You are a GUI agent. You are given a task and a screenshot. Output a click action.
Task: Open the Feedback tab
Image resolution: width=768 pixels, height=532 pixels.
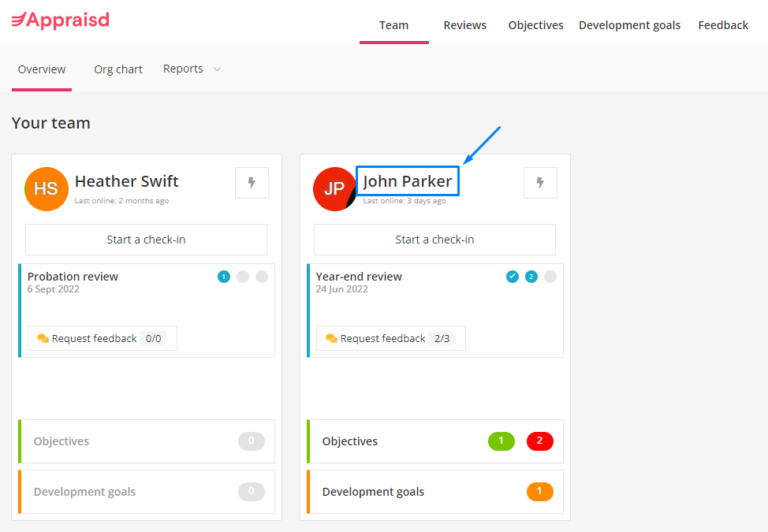723,25
